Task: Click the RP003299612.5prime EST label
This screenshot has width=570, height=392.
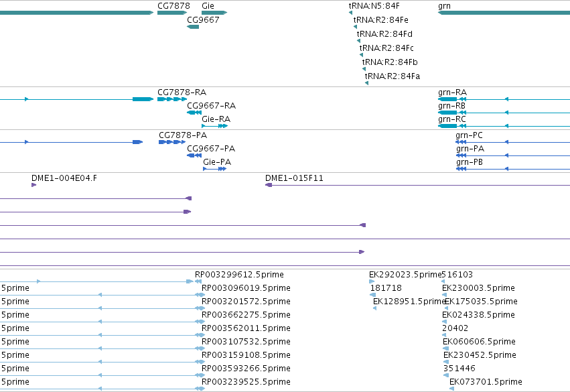Action: [239, 275]
